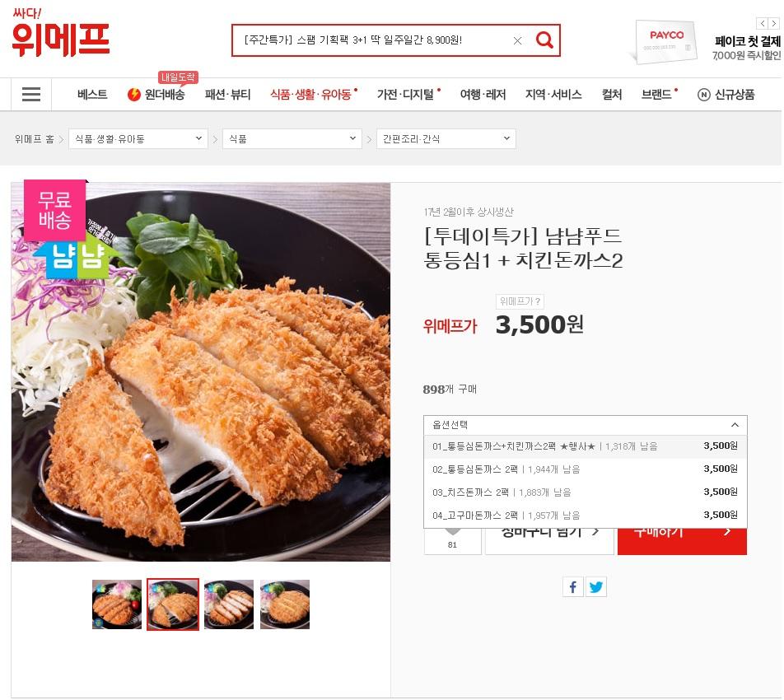Go to the 위메프 home logo

coord(60,33)
